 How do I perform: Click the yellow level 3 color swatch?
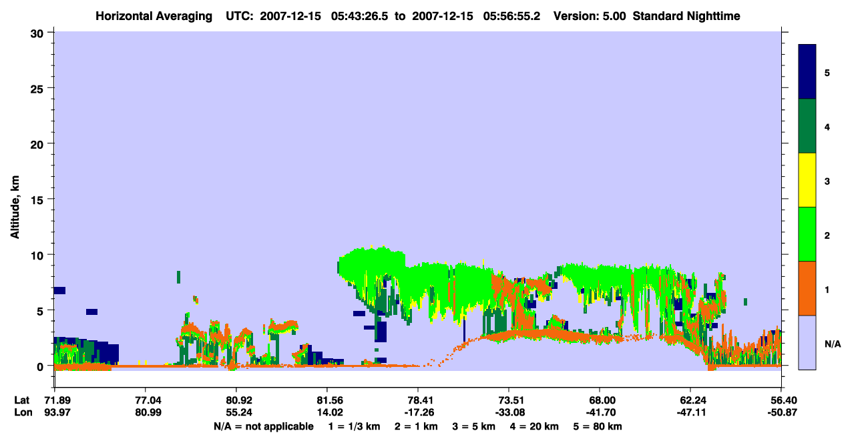[807, 180]
